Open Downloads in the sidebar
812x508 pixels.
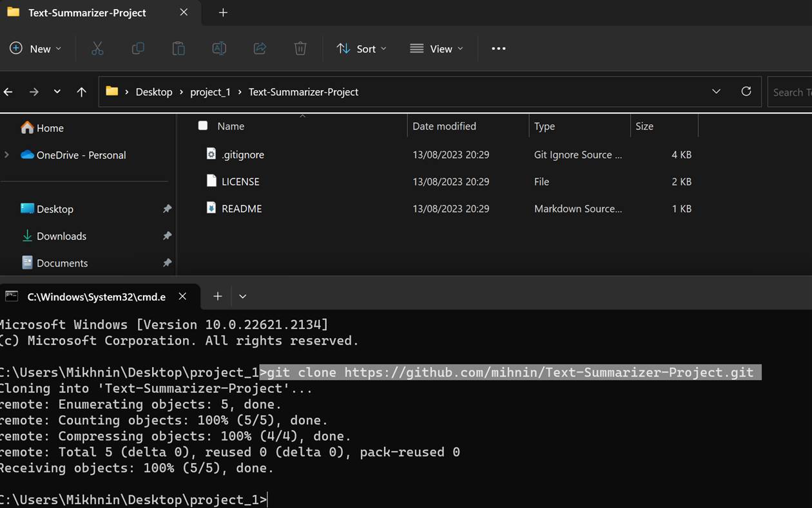coord(61,236)
